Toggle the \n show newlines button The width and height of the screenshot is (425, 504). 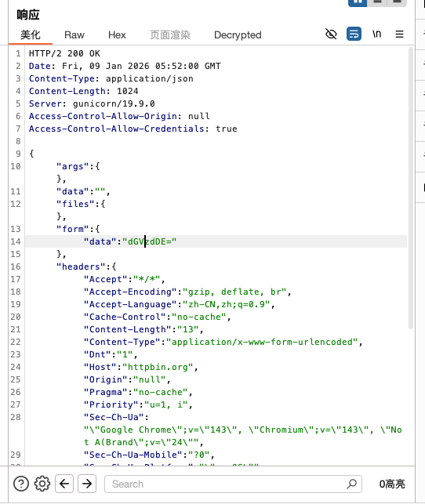tap(377, 34)
